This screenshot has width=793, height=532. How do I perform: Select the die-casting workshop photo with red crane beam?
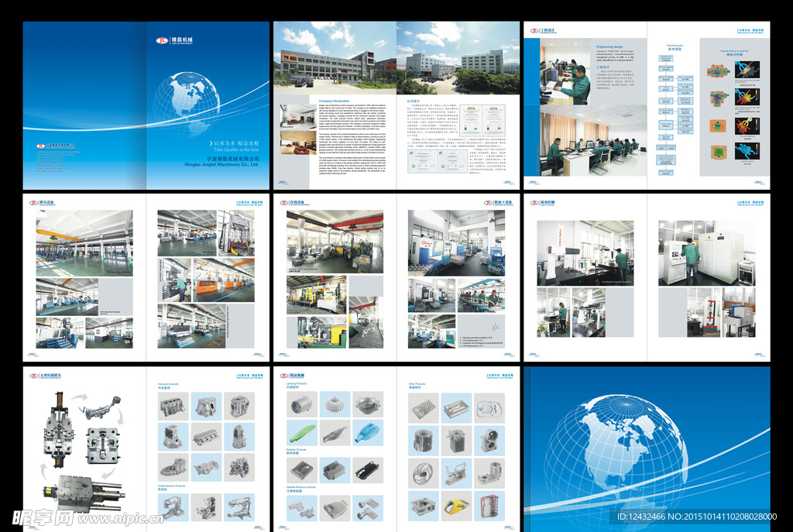tap(335, 242)
